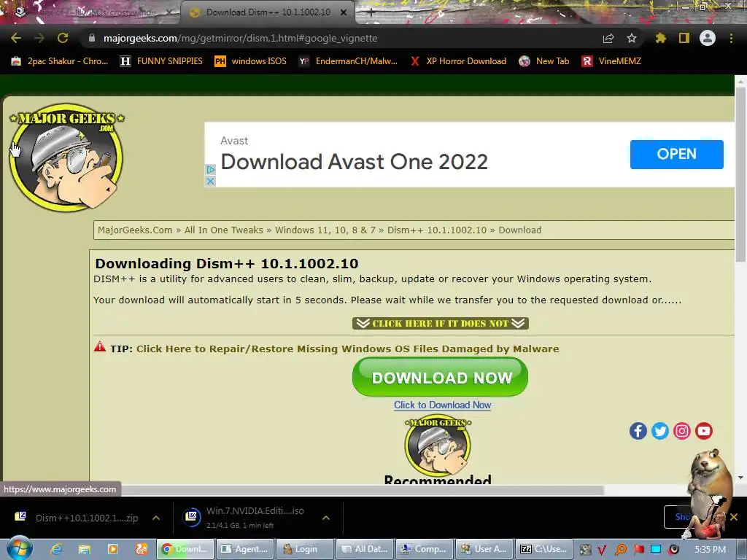747x560 pixels.
Task: Click the Major Geeks Recommended badge
Action: point(438,450)
